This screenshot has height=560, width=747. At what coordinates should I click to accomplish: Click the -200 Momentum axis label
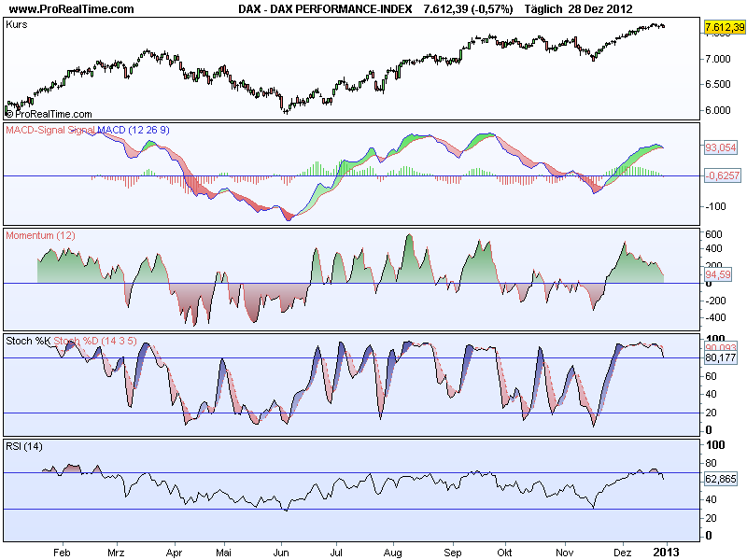[715, 301]
